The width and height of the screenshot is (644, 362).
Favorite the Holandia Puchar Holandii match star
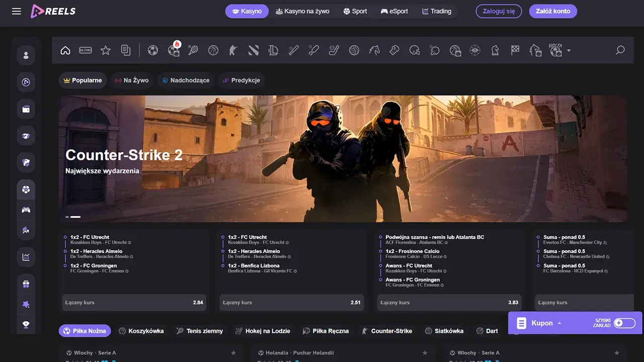click(x=425, y=353)
